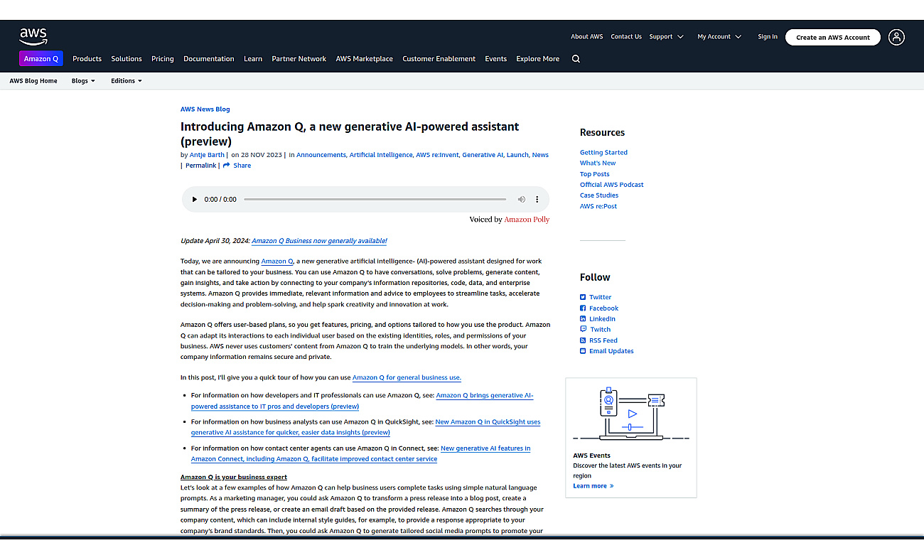Open Top Posts resource link
This screenshot has height=560, width=924.
coord(594,174)
